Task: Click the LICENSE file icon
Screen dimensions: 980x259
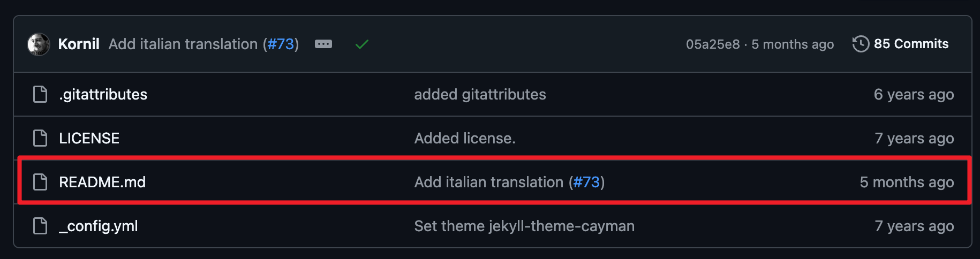Action: (40, 138)
